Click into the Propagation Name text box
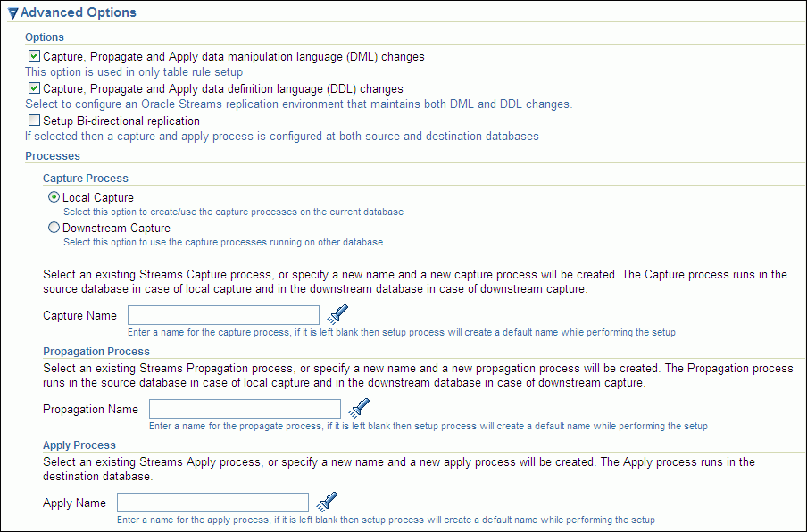This screenshot has width=807, height=532. (x=245, y=409)
